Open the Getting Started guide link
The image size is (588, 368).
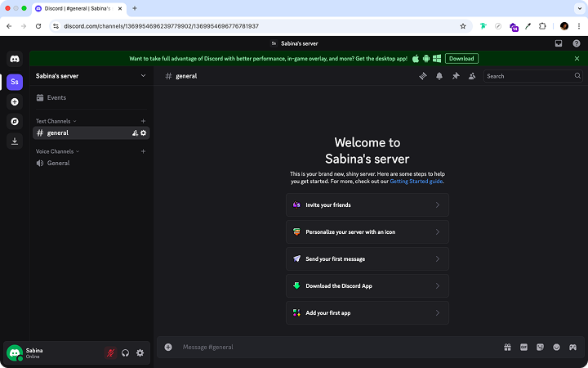pos(416,182)
